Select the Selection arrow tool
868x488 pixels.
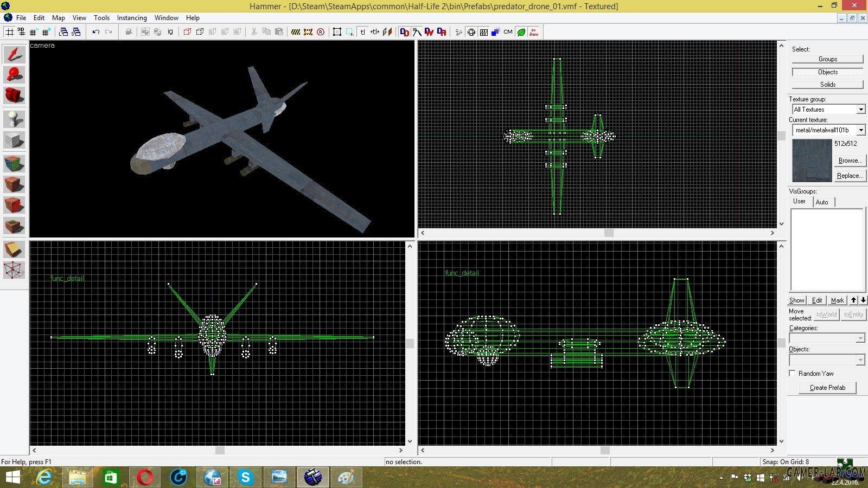[15, 54]
